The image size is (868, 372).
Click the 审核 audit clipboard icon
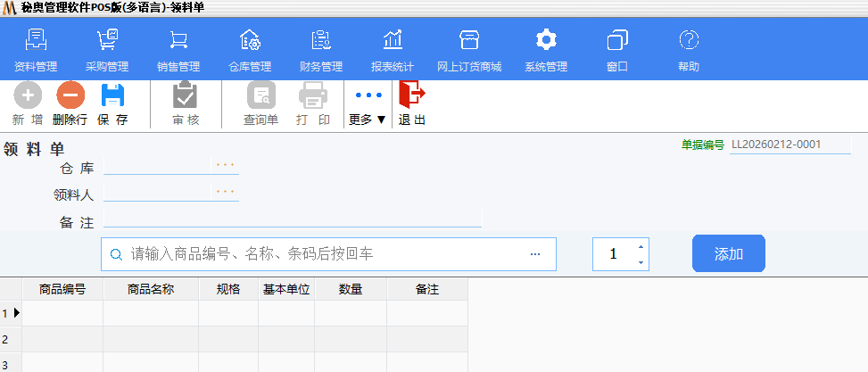point(186,95)
